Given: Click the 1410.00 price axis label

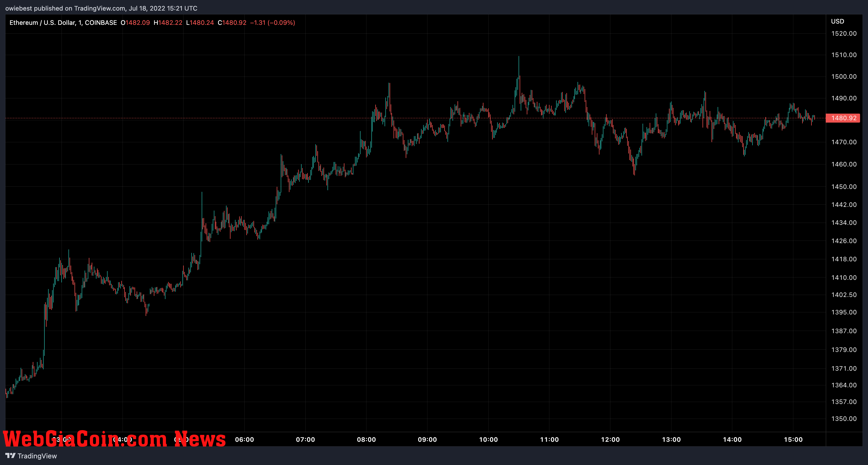Looking at the screenshot, I should tap(844, 277).
